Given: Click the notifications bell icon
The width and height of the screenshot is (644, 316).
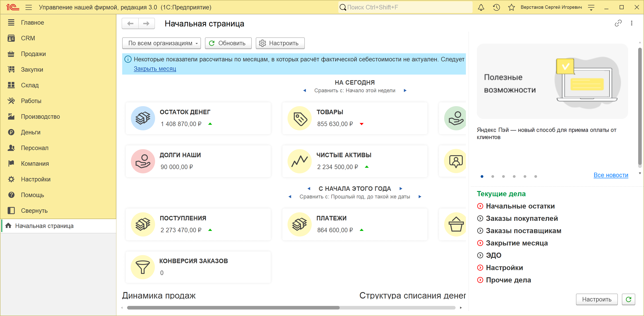Looking at the screenshot, I should [481, 7].
